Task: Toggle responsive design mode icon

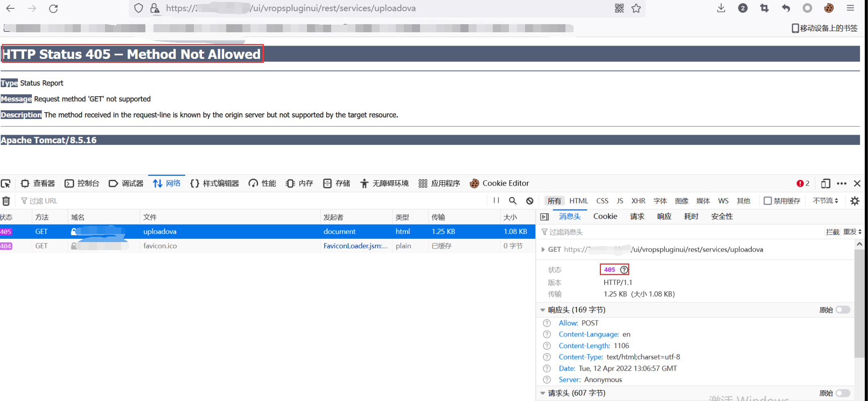Action: click(826, 184)
